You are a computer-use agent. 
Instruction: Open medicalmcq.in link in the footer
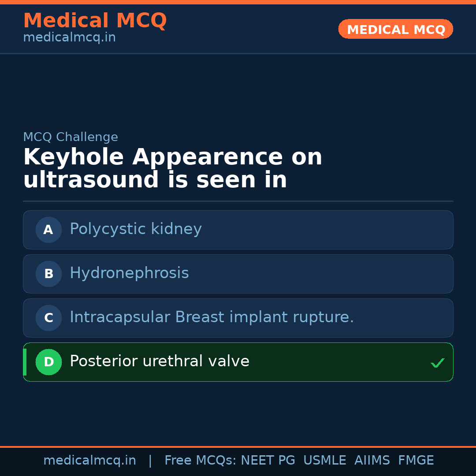(x=89, y=461)
